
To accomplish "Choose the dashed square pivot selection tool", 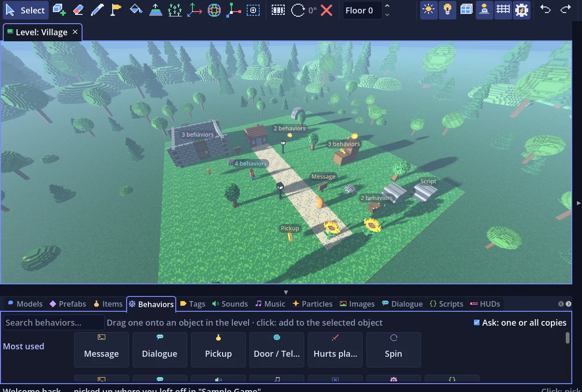I will [253, 10].
